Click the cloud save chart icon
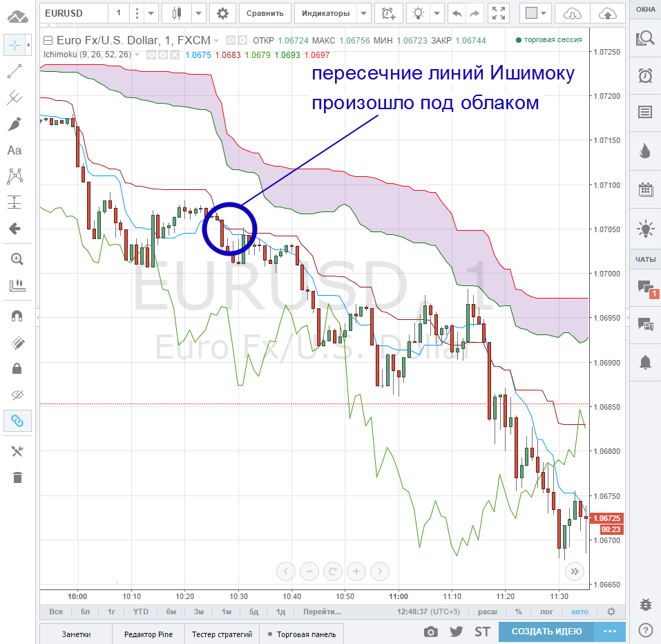 607,14
